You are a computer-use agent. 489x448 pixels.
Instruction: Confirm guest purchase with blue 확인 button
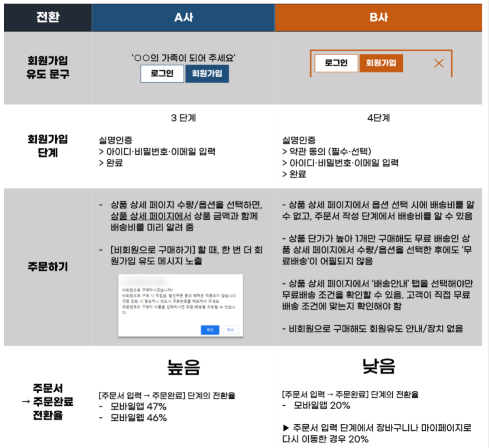point(210,329)
